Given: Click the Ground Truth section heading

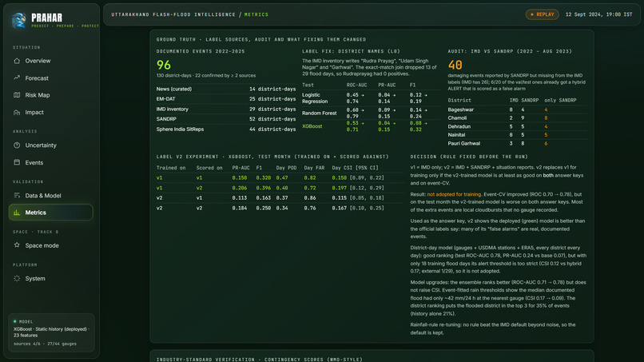Looking at the screenshot, I should pos(260,39).
